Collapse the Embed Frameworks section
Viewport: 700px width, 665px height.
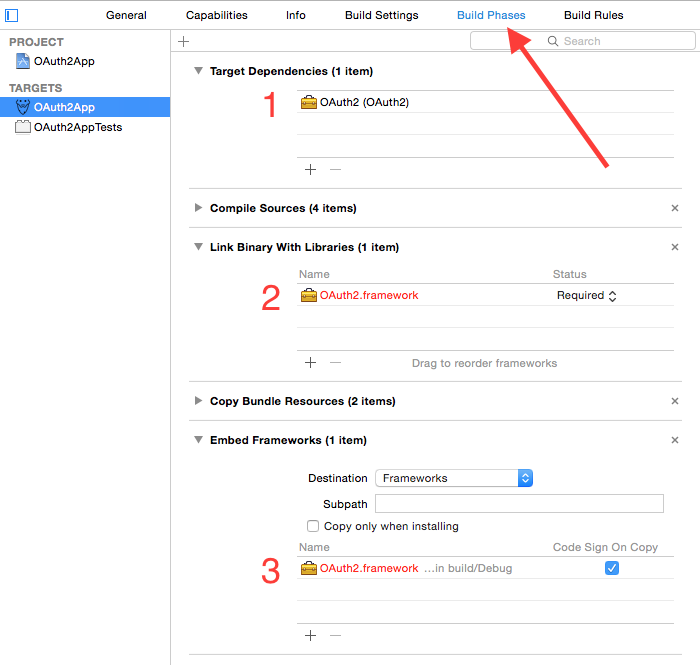[199, 440]
